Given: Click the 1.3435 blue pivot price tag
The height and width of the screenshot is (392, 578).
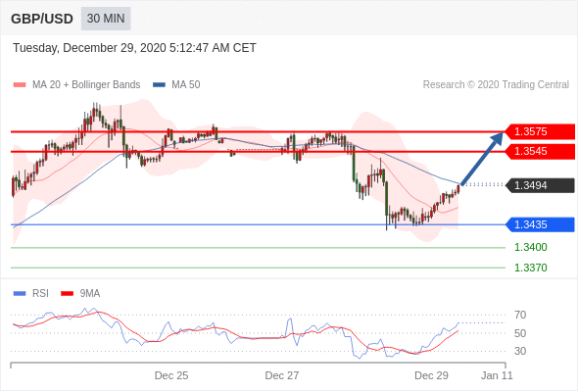Looking at the screenshot, I should pos(540,224).
